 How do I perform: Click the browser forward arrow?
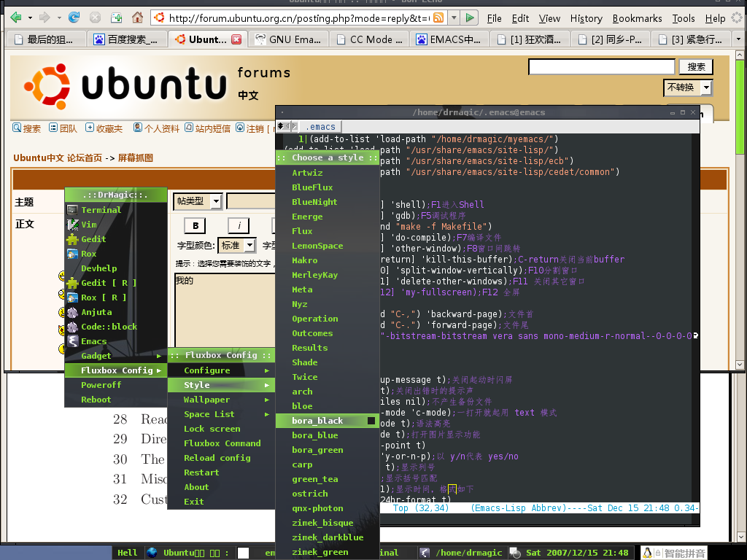[44, 18]
